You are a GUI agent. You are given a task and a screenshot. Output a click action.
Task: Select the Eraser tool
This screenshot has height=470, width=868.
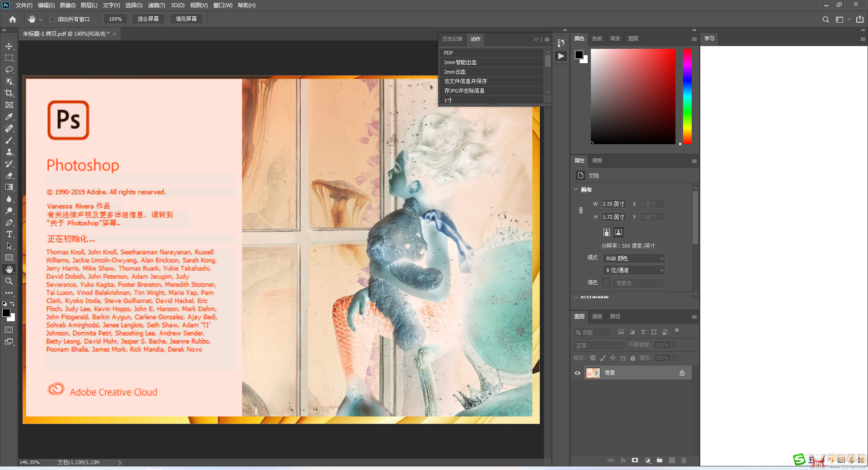coord(9,175)
